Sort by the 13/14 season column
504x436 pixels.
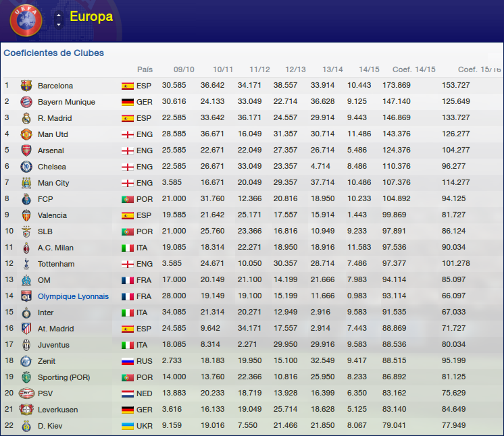pyautogui.click(x=332, y=70)
